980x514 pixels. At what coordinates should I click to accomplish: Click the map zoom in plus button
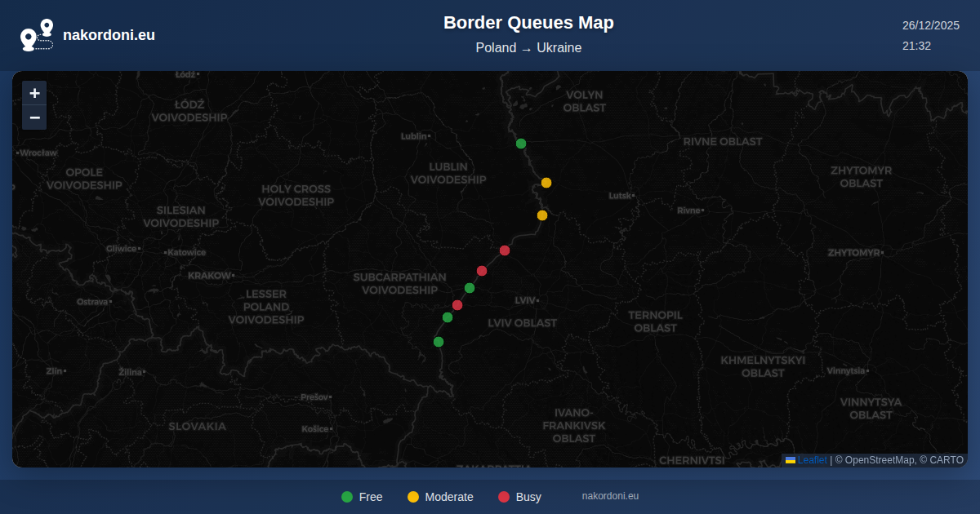34,93
